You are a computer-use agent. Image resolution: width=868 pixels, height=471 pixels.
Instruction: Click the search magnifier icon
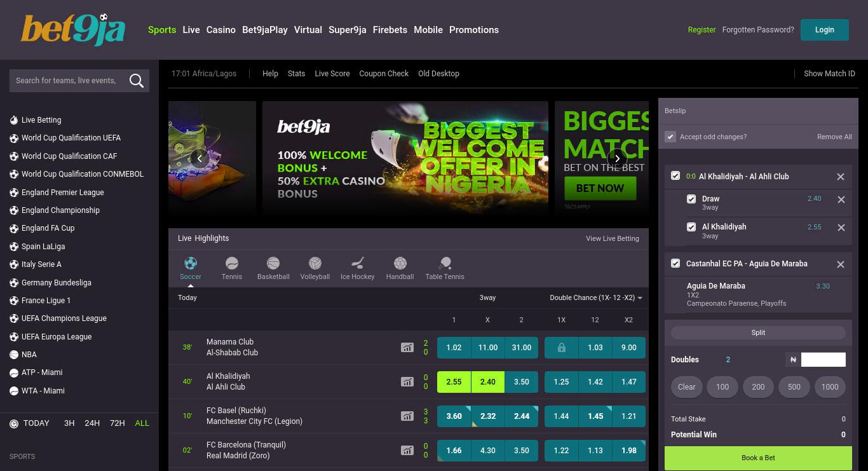[x=136, y=81]
